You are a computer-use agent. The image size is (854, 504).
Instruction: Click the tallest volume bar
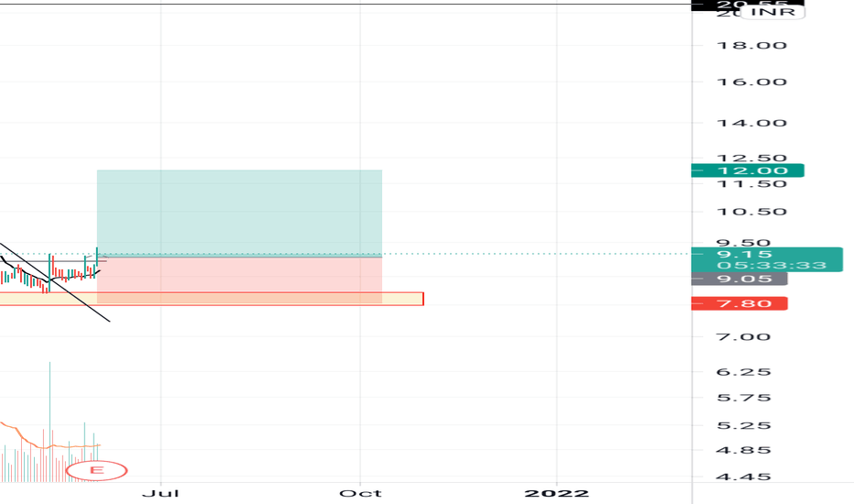pyautogui.click(x=49, y=422)
